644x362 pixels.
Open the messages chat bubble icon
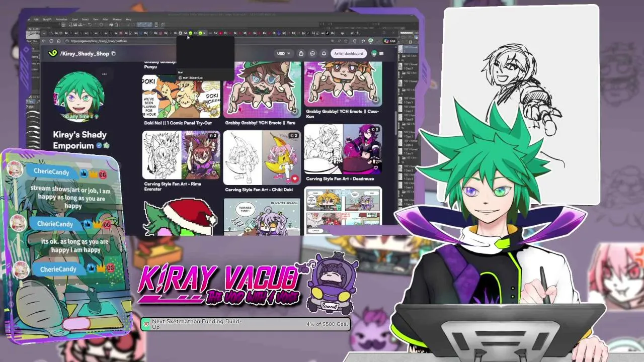tap(312, 53)
